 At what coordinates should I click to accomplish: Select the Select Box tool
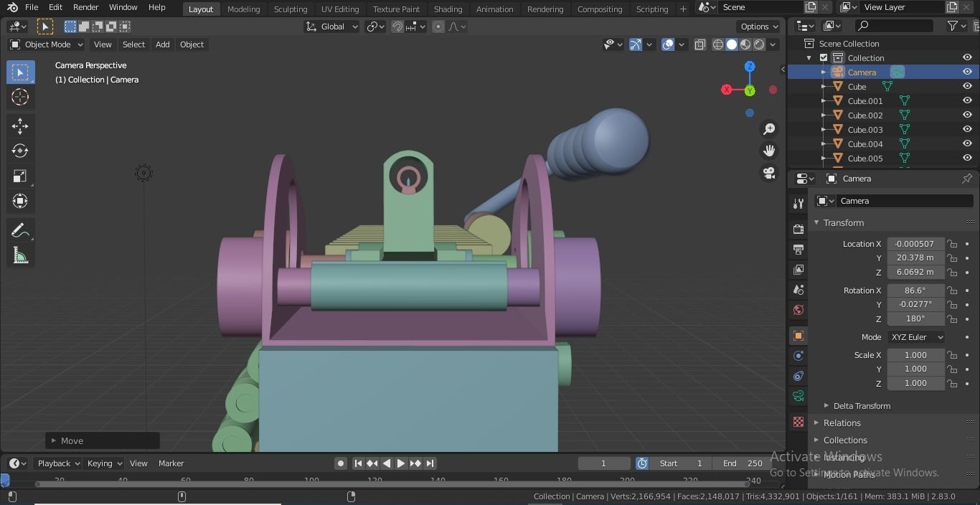point(20,72)
